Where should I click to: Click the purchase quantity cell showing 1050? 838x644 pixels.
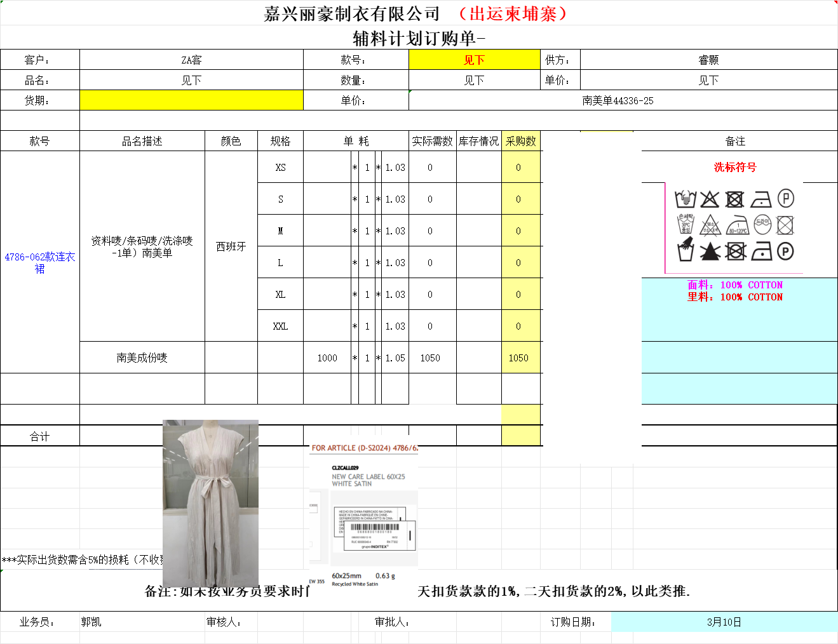[x=518, y=358]
